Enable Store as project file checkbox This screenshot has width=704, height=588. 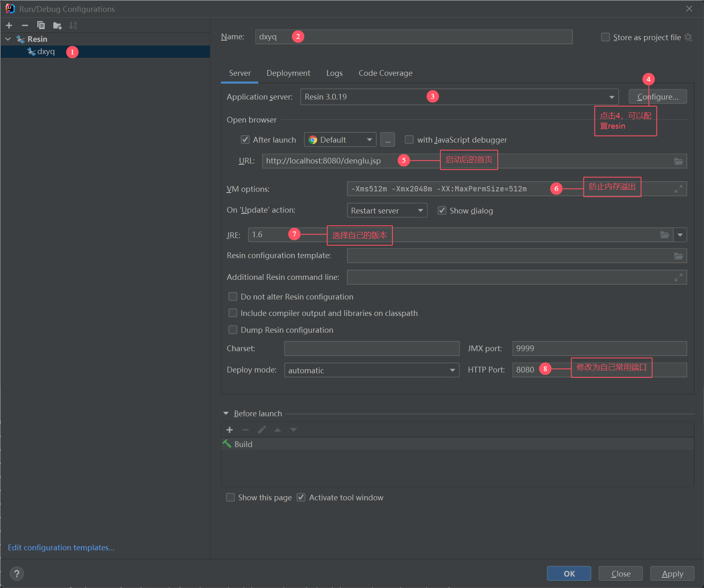pyautogui.click(x=605, y=37)
